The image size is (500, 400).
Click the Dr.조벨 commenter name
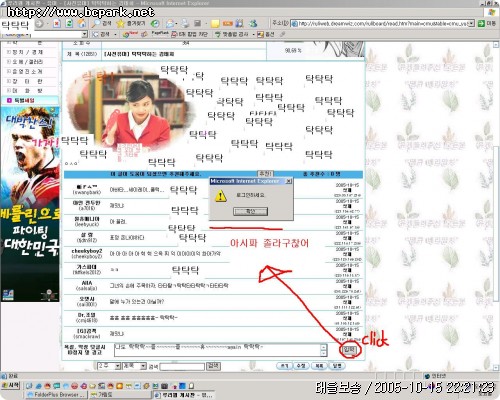pos(87,315)
